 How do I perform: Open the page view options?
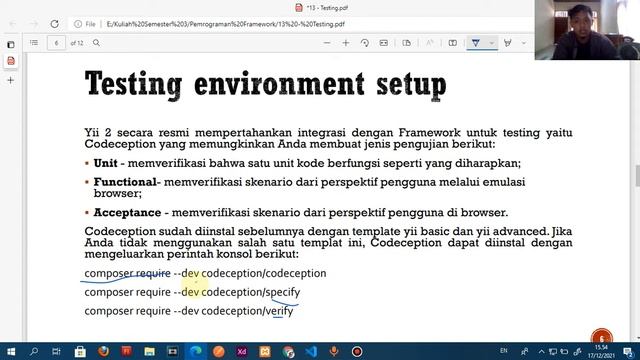(407, 42)
